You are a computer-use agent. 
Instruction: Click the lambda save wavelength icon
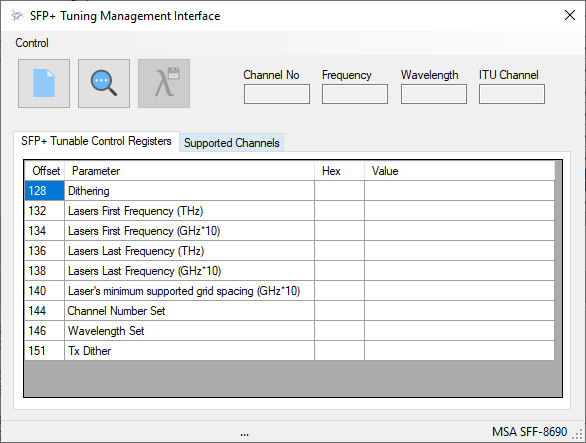[x=164, y=83]
